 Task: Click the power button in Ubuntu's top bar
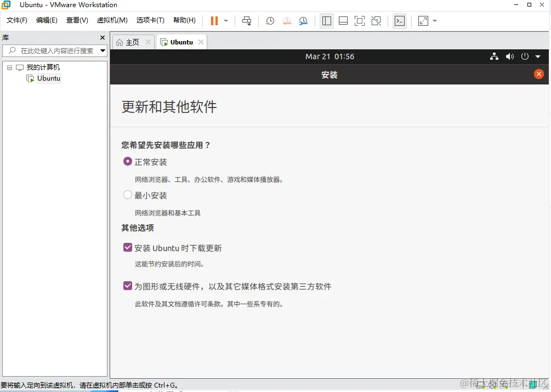coord(525,56)
